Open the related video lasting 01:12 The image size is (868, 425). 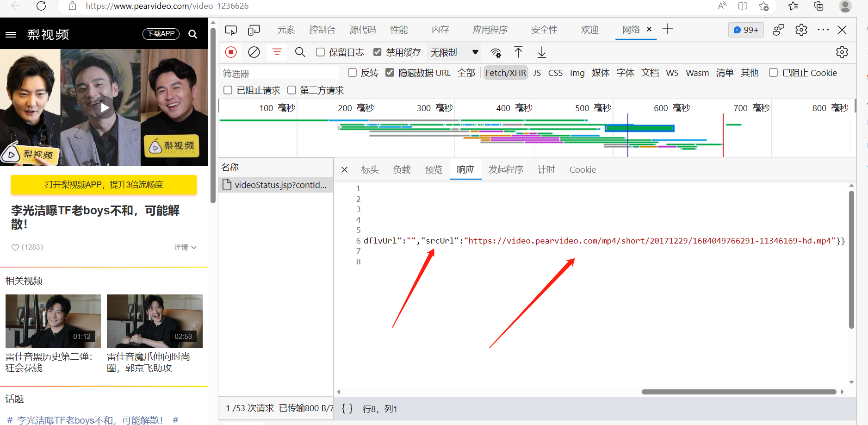(53, 321)
